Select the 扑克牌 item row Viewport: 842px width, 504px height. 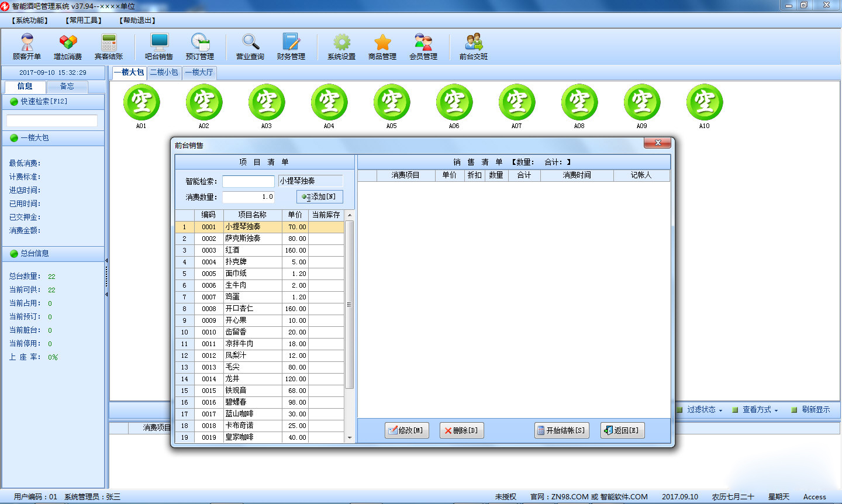point(260,262)
